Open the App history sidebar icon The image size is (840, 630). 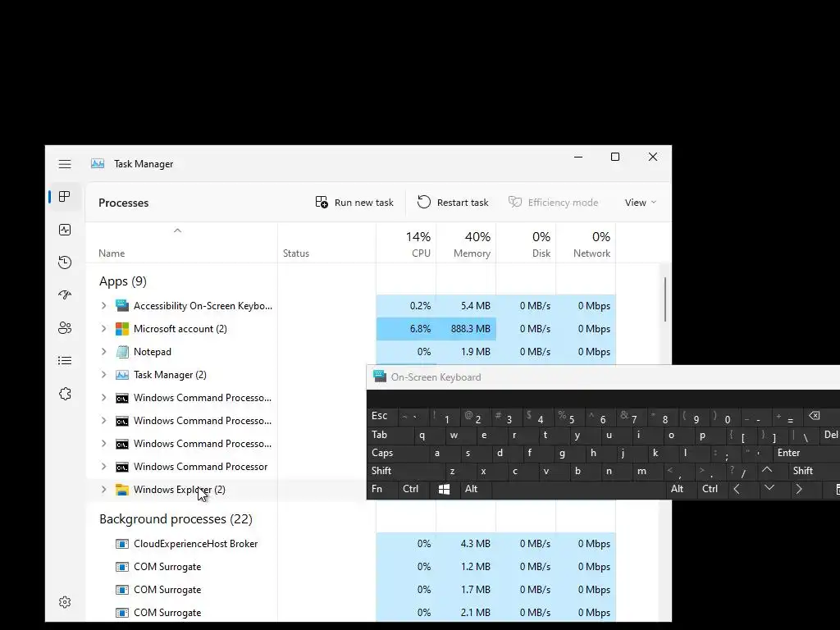pos(65,262)
